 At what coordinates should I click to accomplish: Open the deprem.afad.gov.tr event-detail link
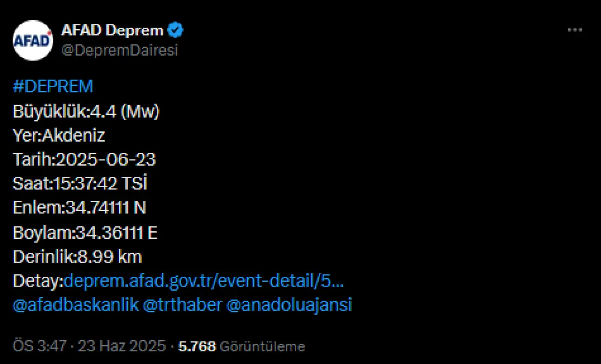204,281
